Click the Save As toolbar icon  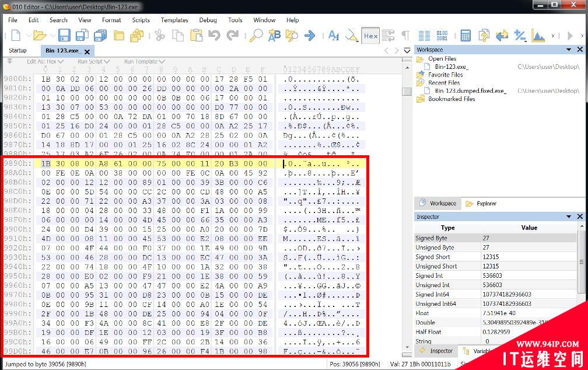click(x=82, y=36)
